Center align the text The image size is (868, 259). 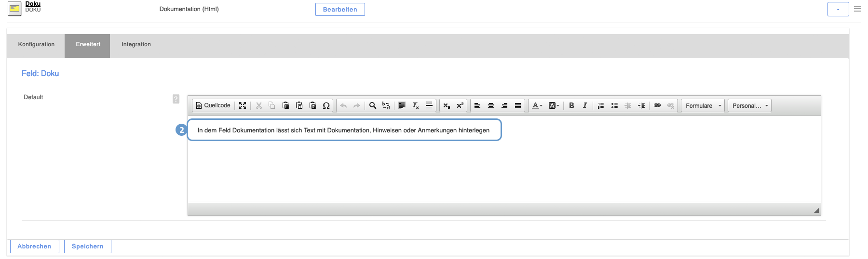pos(491,105)
